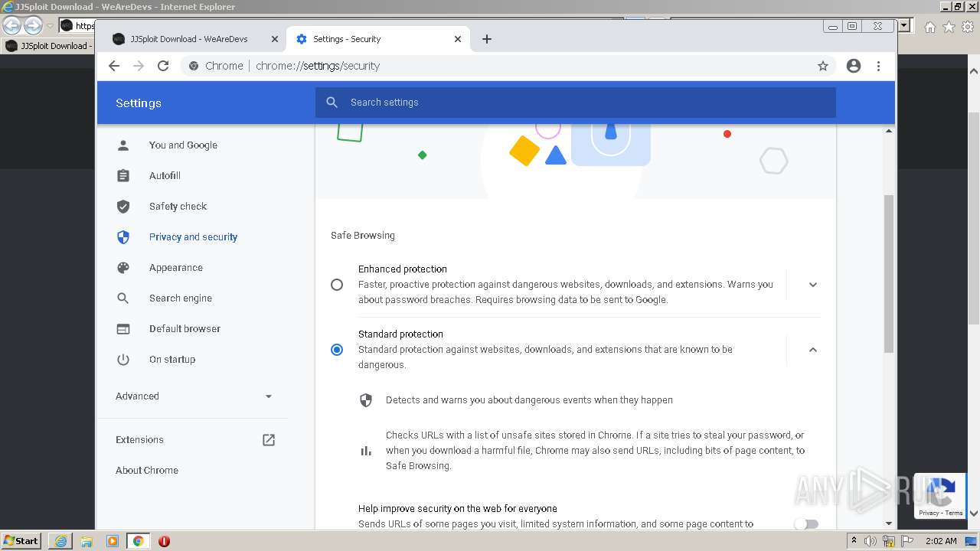Click the Safe Browsing section heading
The height and width of the screenshot is (551, 980).
click(x=363, y=236)
